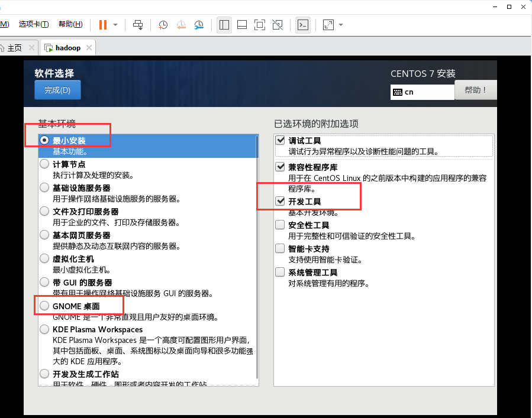The width and height of the screenshot is (532, 418).
Task: Select the 最小安装 radio option
Action: [44, 140]
